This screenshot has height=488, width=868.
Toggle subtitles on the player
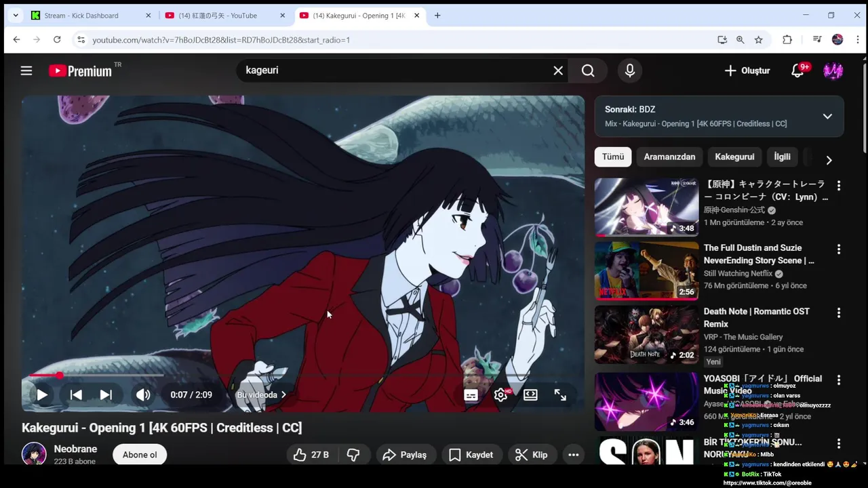(471, 394)
